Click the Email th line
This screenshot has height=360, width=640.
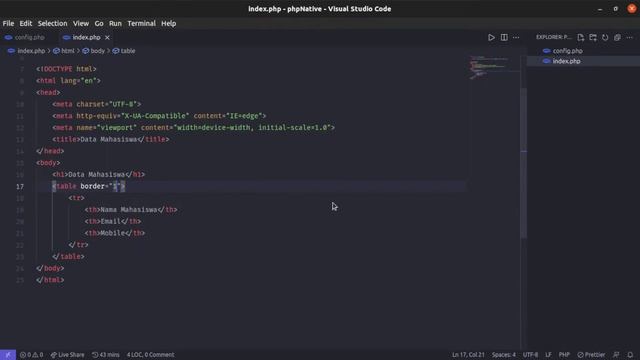point(113,222)
